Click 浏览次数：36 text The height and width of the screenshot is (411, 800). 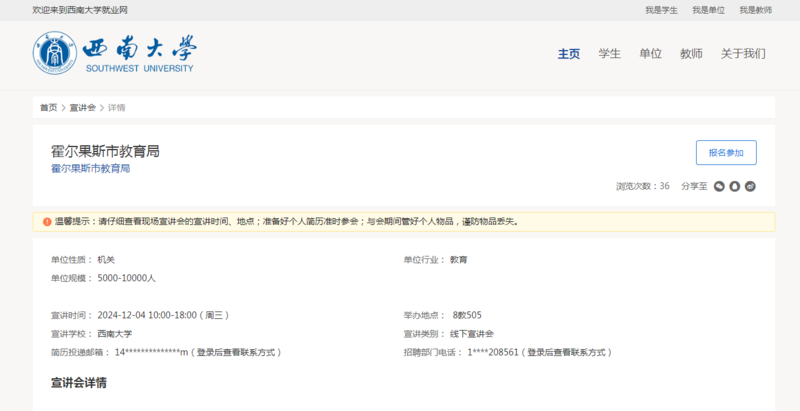pos(643,186)
